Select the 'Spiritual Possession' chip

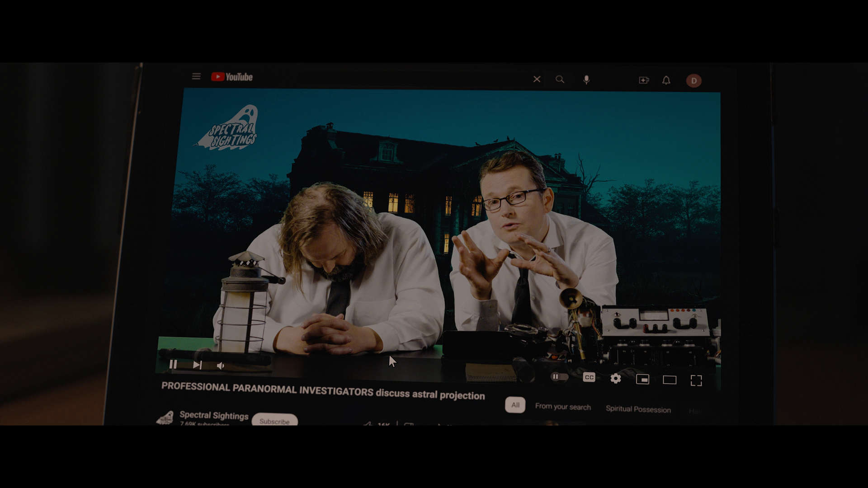[x=638, y=409]
